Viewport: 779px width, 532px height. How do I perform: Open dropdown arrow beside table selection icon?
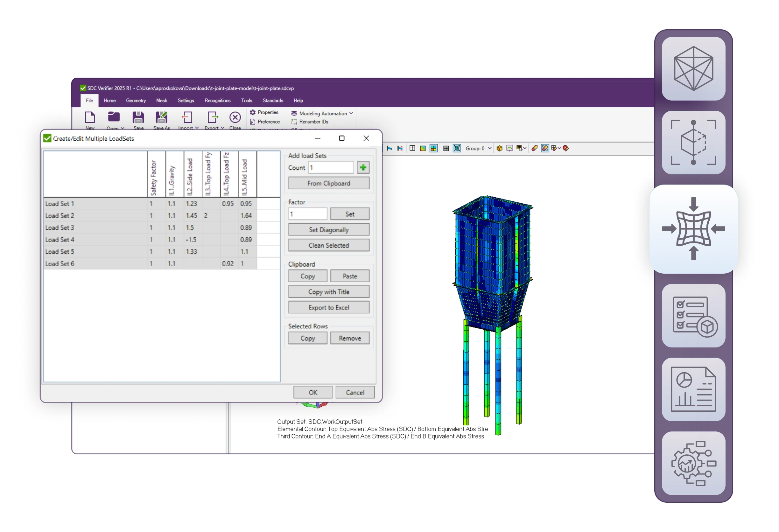(525, 148)
